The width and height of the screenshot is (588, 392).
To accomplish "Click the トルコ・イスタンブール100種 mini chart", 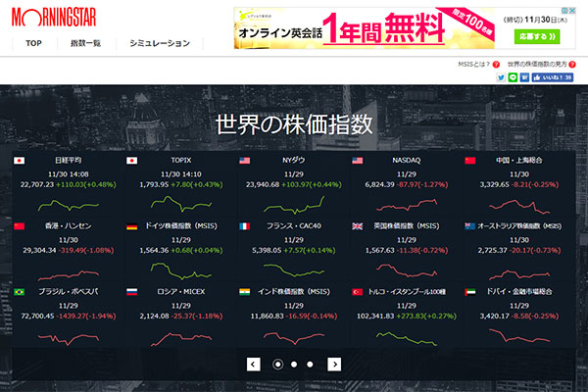I will pos(407,338).
